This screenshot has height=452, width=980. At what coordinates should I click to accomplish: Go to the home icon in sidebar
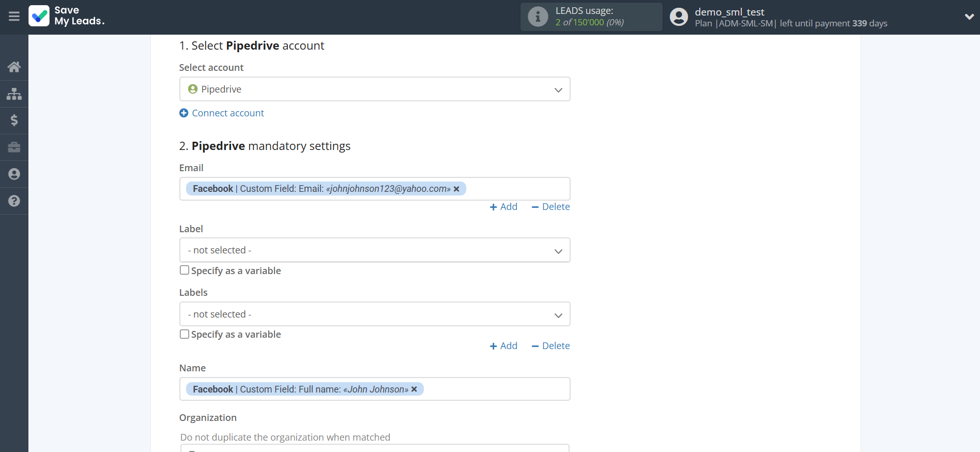[x=14, y=67]
